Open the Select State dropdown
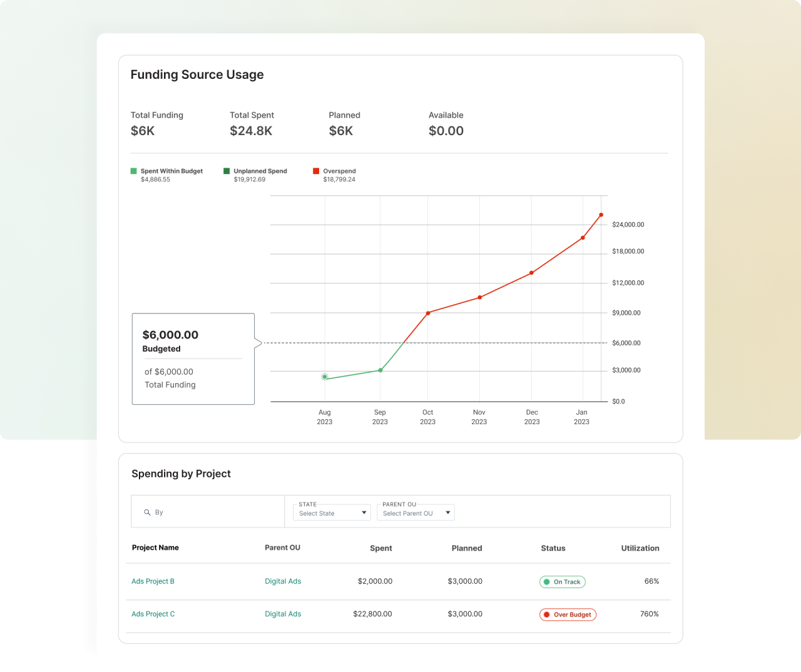The image size is (801, 672). [x=332, y=513]
